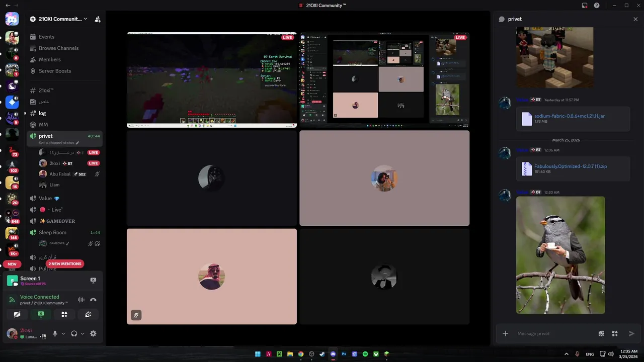
Task: Open Steam from the taskbar
Action: tap(322, 354)
